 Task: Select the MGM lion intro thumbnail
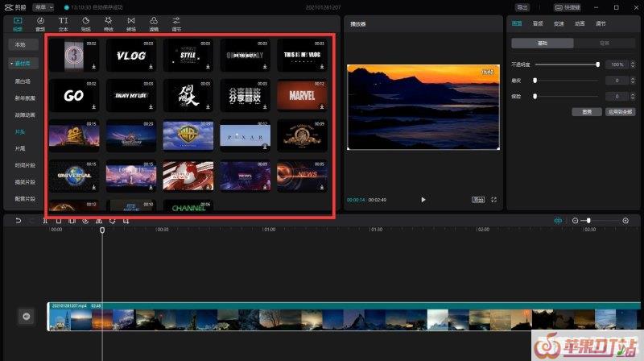click(303, 135)
